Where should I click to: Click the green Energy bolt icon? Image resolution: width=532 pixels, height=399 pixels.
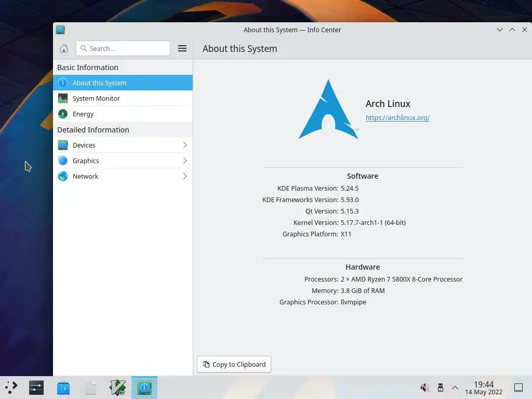63,114
